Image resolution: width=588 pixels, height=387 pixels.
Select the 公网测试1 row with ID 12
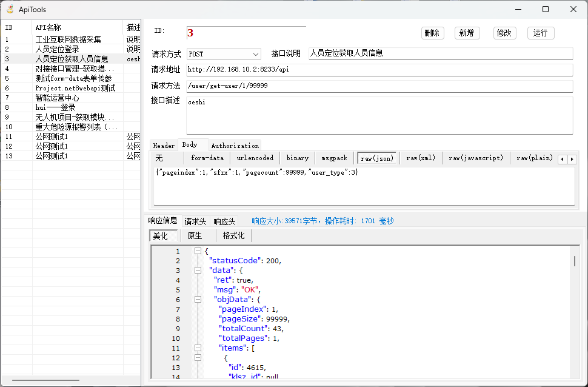[71, 146]
